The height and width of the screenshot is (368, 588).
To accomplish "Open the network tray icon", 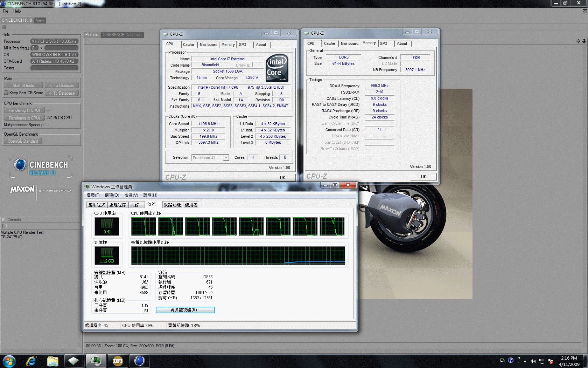I will (x=542, y=361).
